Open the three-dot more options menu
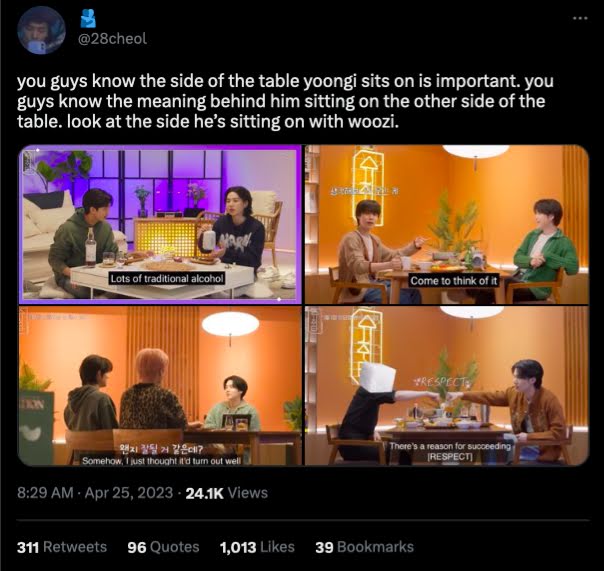The image size is (604, 571). pyautogui.click(x=580, y=18)
